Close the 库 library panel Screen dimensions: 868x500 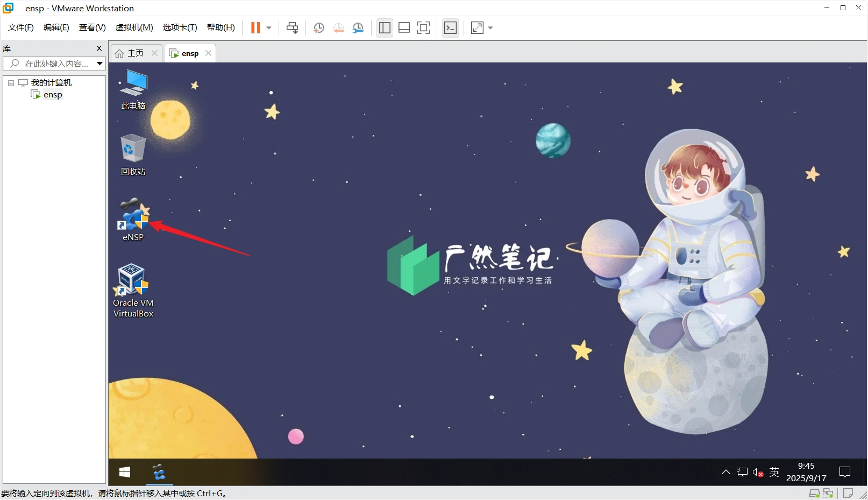pos(99,48)
